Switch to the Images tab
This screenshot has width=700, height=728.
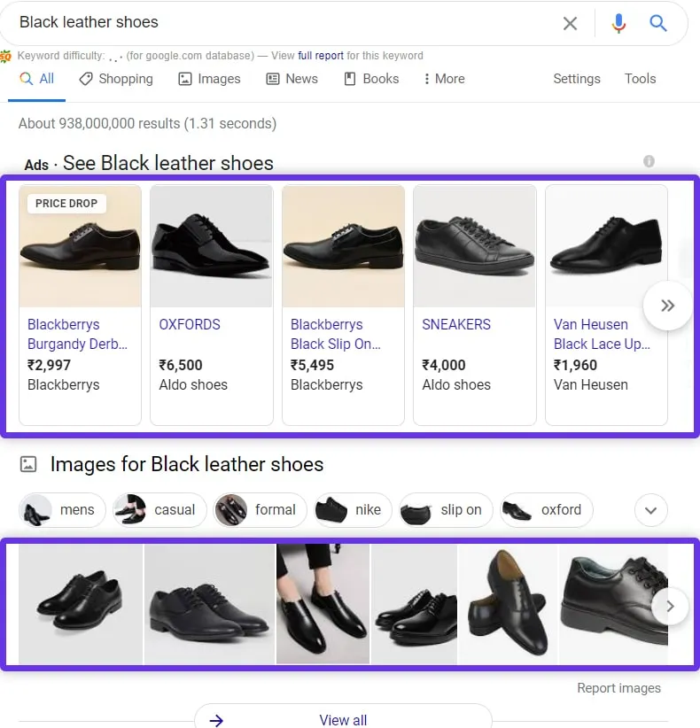(x=209, y=79)
